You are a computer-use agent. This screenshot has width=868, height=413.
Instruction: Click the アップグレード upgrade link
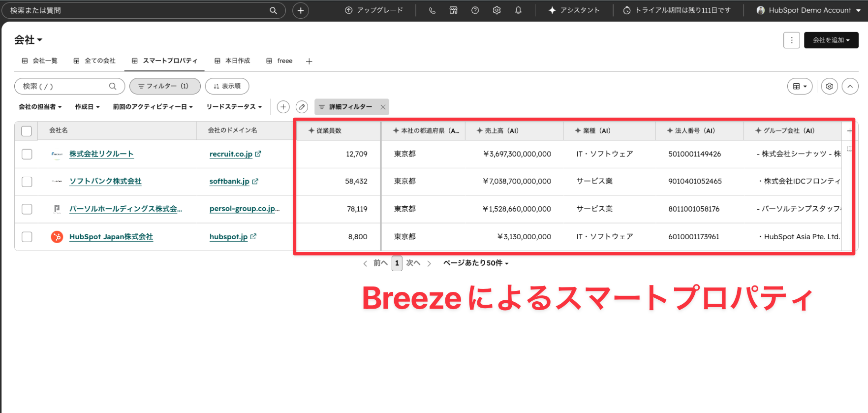pos(374,10)
